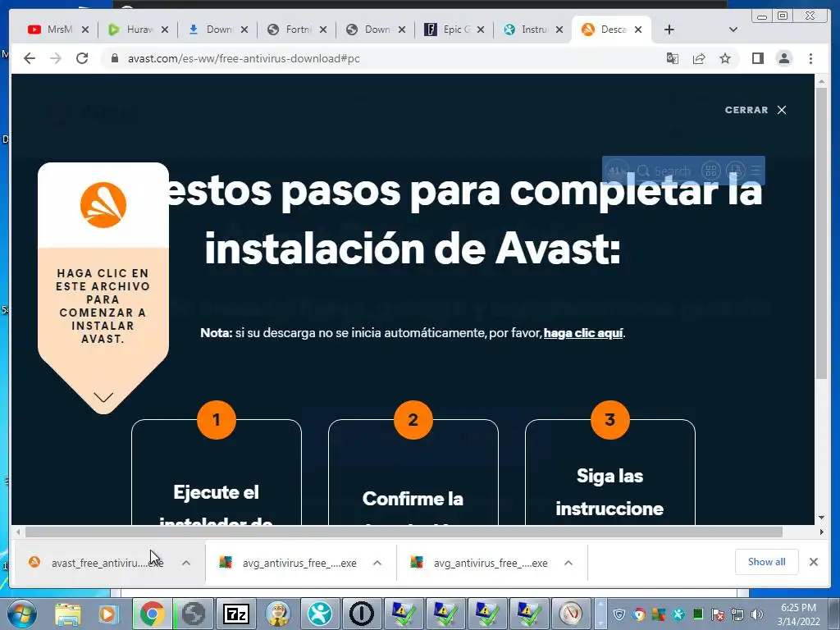840x630 pixels.
Task: Open the Windows Start orb
Action: click(x=22, y=614)
